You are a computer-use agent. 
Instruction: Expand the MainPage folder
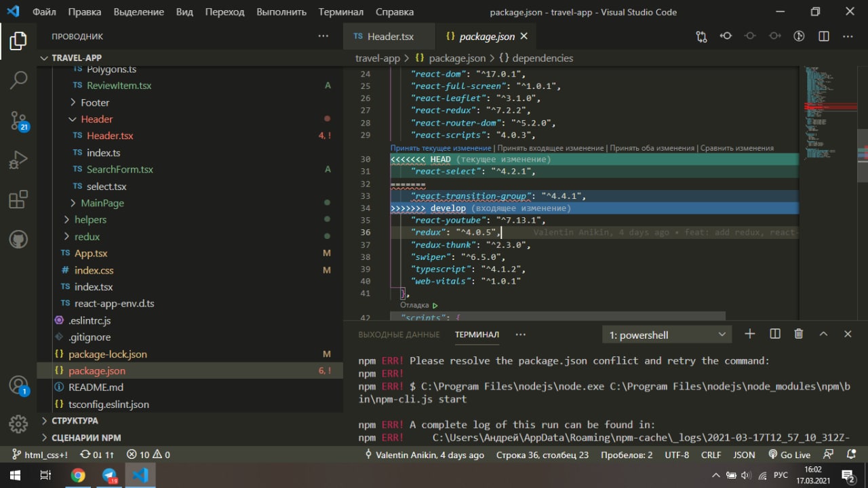point(102,203)
